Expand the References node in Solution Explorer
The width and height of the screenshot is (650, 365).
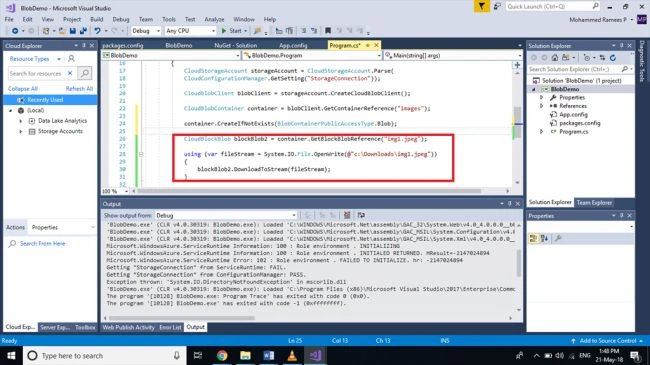click(x=541, y=106)
